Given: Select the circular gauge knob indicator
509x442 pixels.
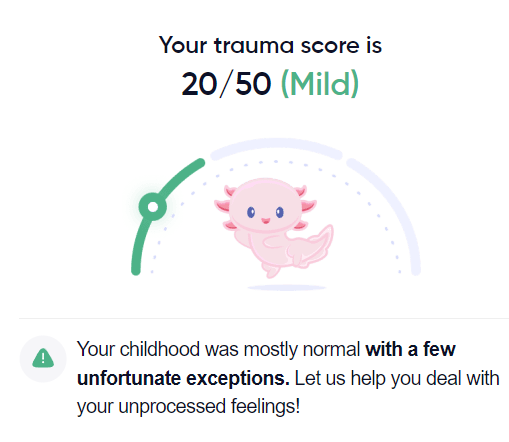Looking at the screenshot, I should click(x=153, y=207).
